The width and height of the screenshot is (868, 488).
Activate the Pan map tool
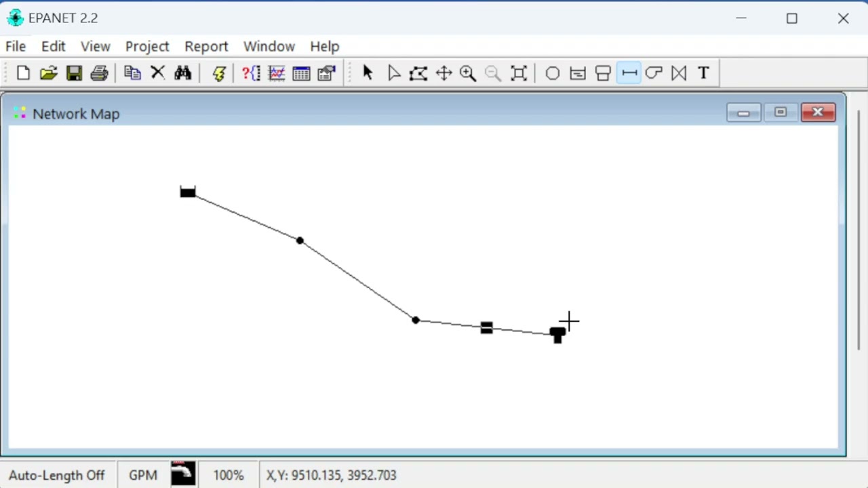443,73
